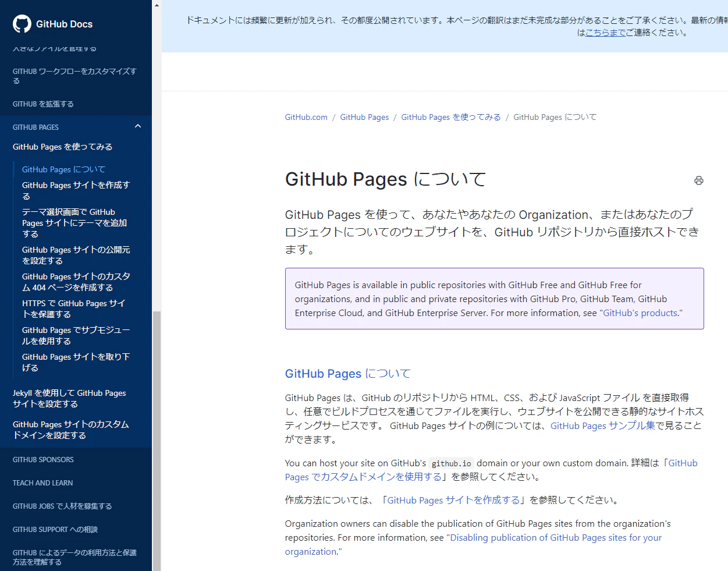Viewport: 728px width, 571px height.
Task: Click 'GitHub Pages について' current breadcrumb
Action: (555, 117)
